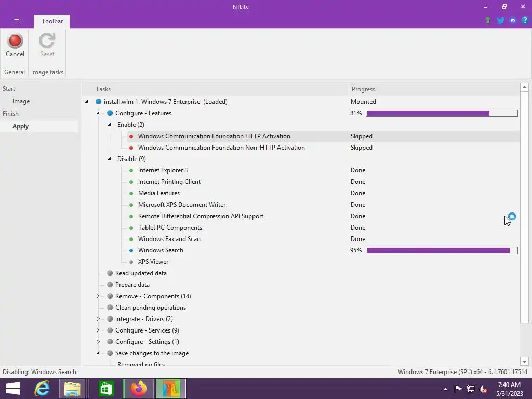This screenshot has height=399, width=532.
Task: Expand Configure - Settings (1)
Action: [x=98, y=342]
